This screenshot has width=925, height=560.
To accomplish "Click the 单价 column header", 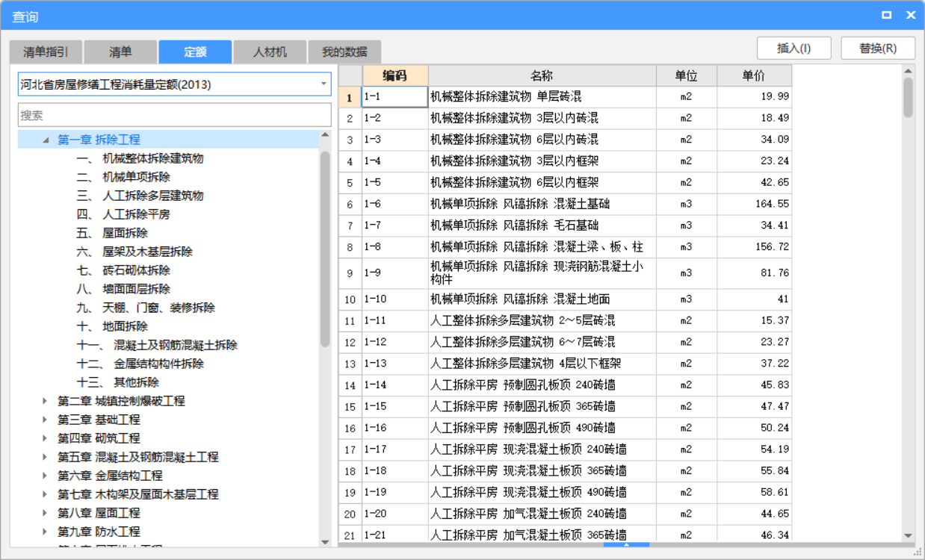I will pyautogui.click(x=754, y=75).
